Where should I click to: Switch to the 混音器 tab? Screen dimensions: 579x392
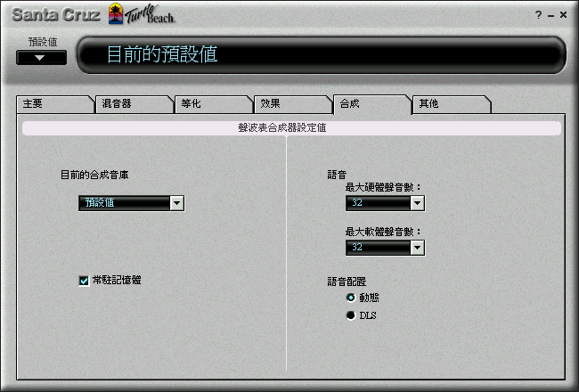[x=134, y=104]
